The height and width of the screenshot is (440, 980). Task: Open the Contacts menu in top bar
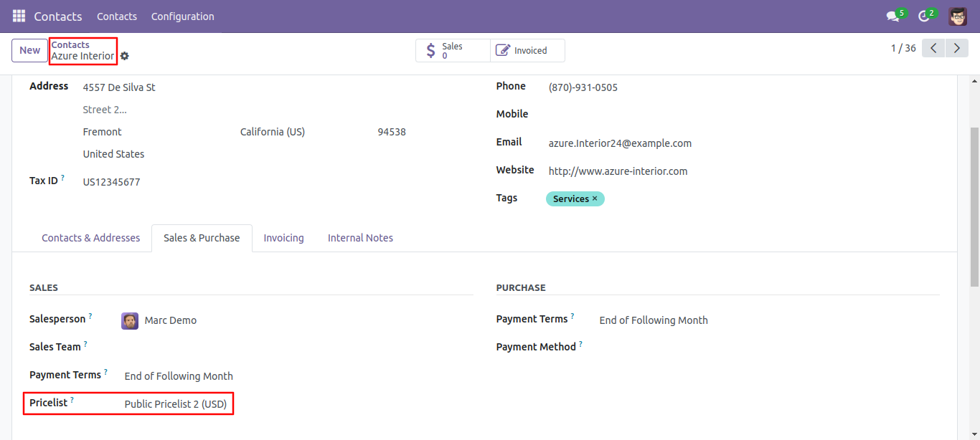[117, 16]
